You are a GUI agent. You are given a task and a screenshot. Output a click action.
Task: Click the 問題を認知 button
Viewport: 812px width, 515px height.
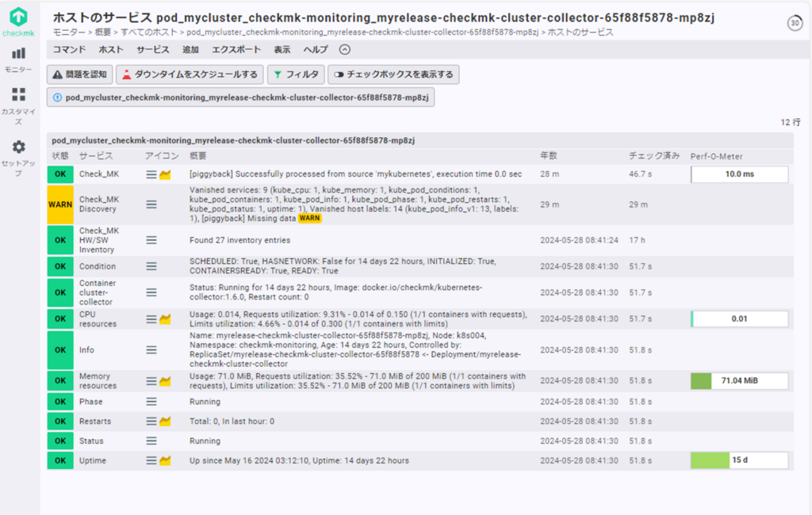click(80, 74)
